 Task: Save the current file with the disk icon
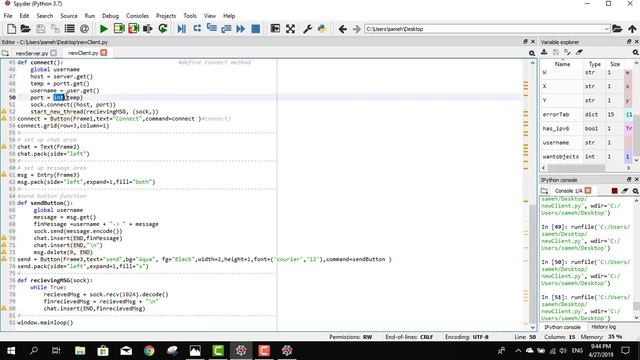click(40, 29)
